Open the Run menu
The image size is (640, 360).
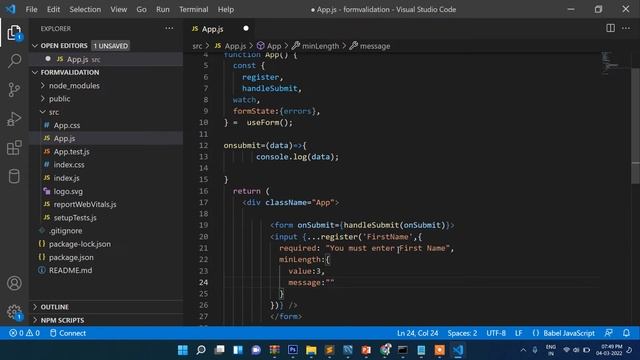coord(162,9)
